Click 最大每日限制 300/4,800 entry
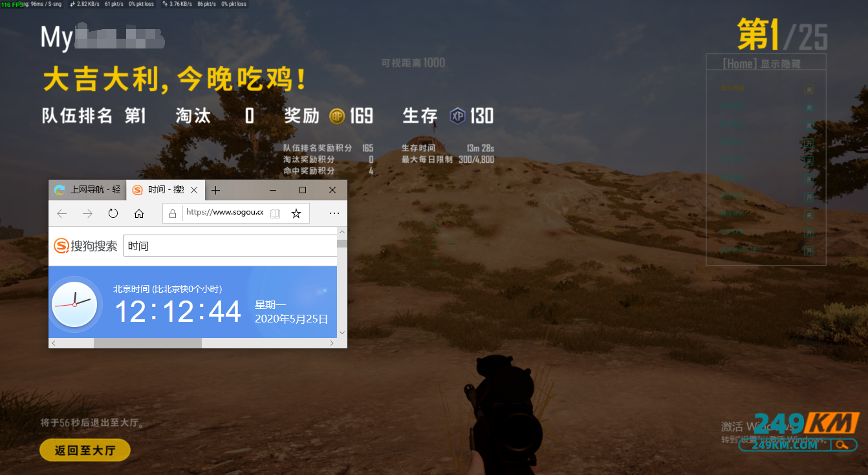 [448, 159]
